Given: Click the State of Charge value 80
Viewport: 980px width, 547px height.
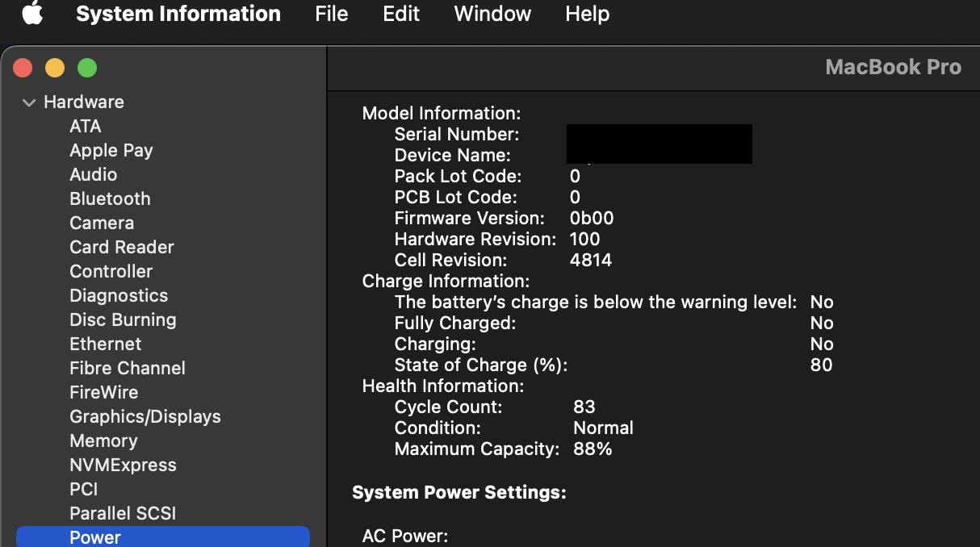Looking at the screenshot, I should click(821, 365).
